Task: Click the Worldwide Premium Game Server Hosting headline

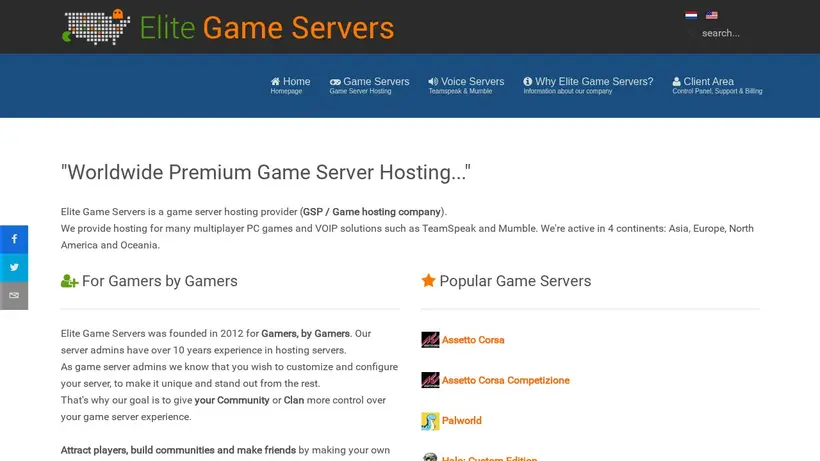Action: point(266,172)
